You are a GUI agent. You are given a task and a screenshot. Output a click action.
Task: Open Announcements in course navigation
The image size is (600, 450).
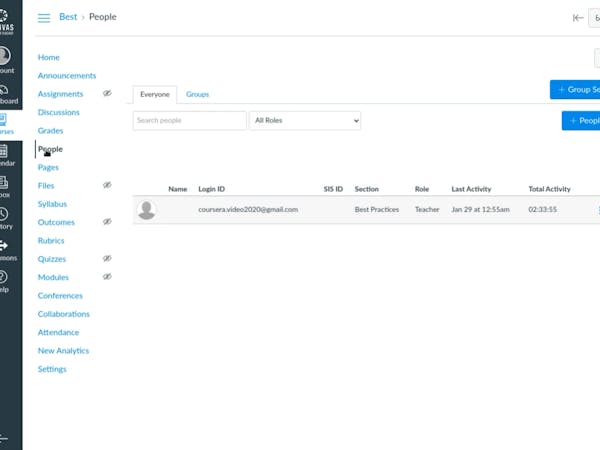pos(67,76)
